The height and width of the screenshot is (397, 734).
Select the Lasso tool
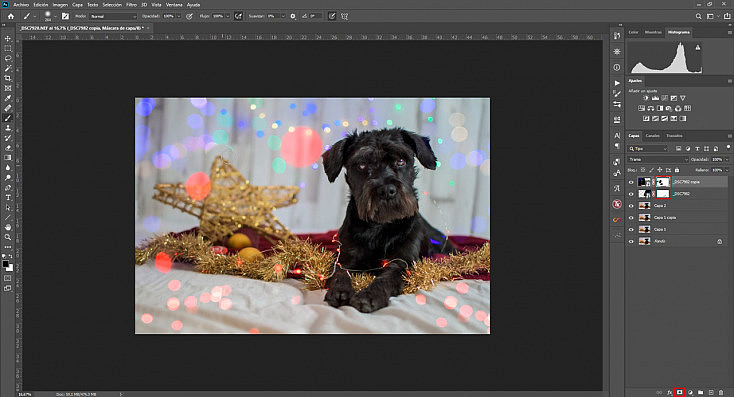7,58
